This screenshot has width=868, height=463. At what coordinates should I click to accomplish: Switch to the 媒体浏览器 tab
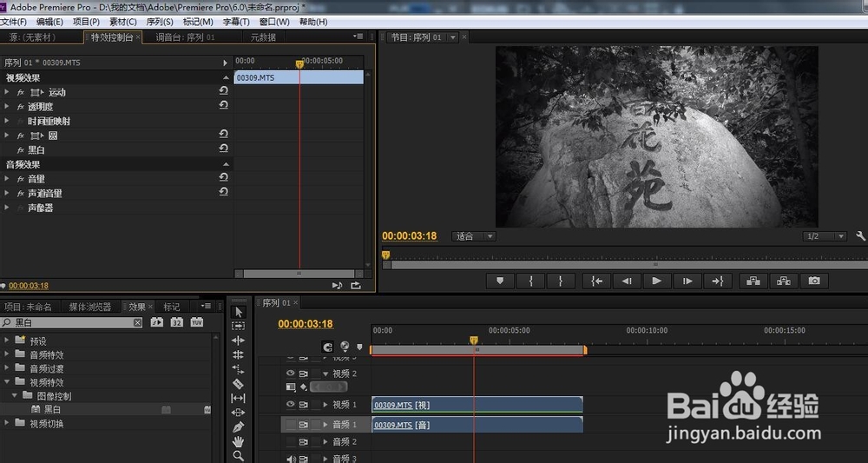(90, 307)
